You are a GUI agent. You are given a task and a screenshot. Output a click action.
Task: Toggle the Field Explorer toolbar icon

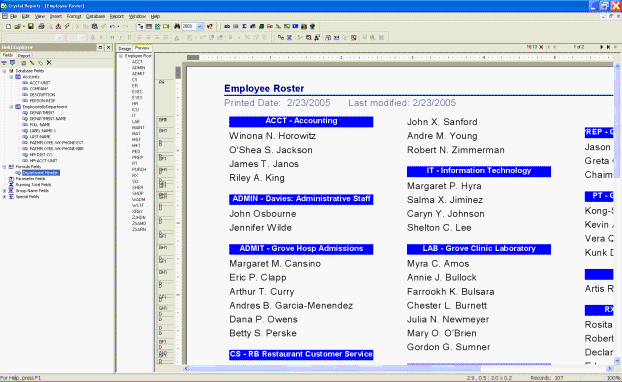(x=149, y=27)
